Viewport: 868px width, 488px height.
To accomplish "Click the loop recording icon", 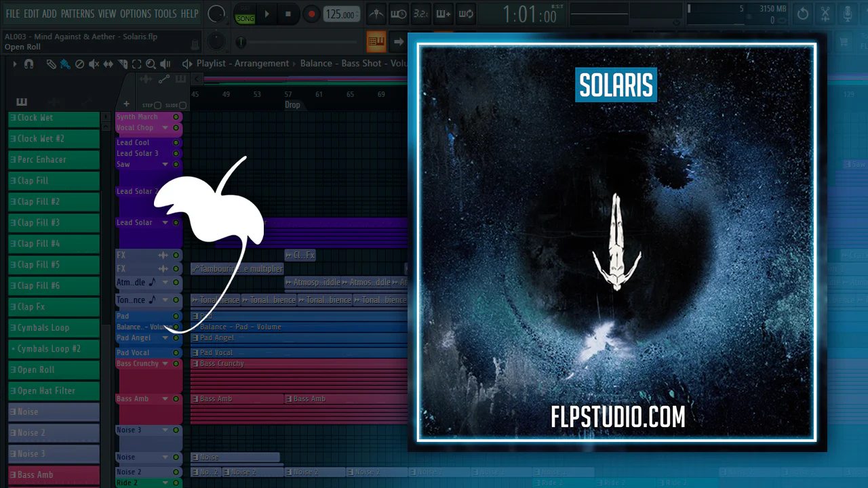I will [466, 14].
